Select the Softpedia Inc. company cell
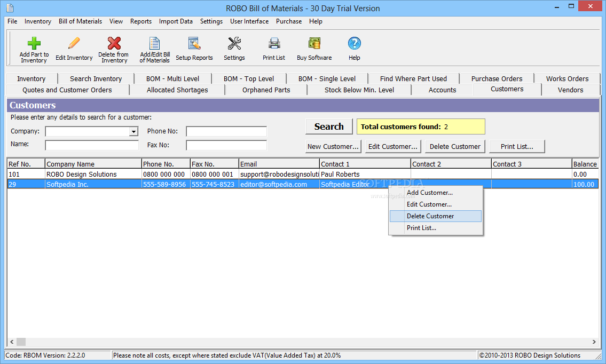This screenshot has height=364, width=606. (93, 184)
